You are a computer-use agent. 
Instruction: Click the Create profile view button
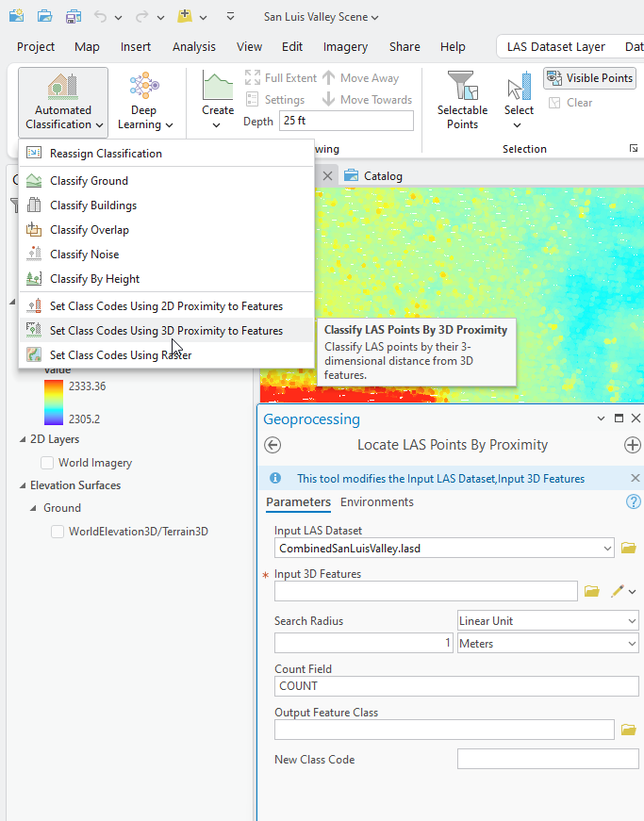click(x=218, y=102)
